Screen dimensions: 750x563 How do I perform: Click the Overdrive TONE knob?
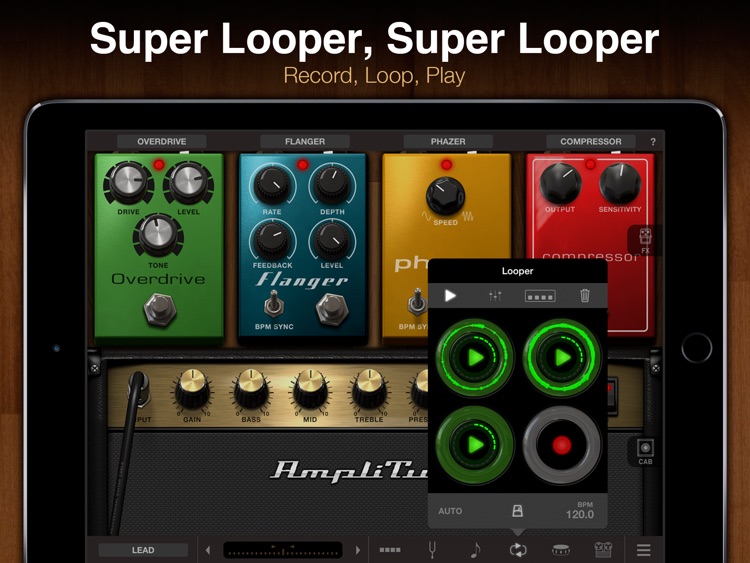[158, 235]
